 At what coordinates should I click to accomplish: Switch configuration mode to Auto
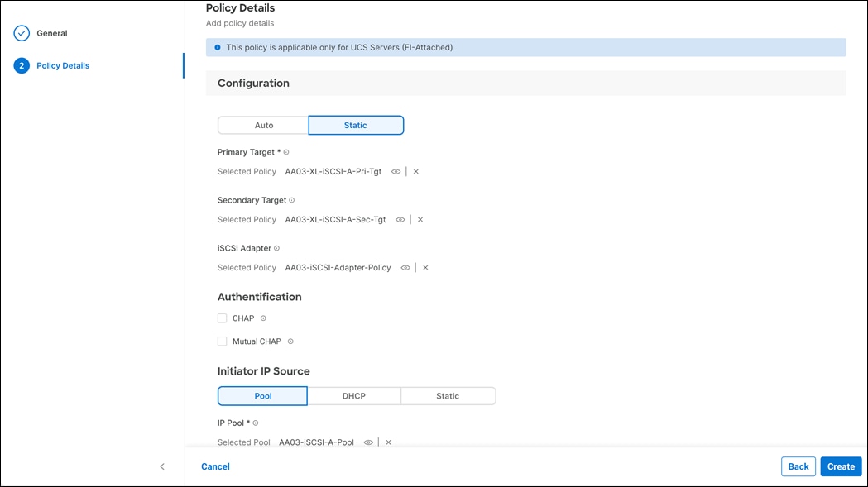262,125
